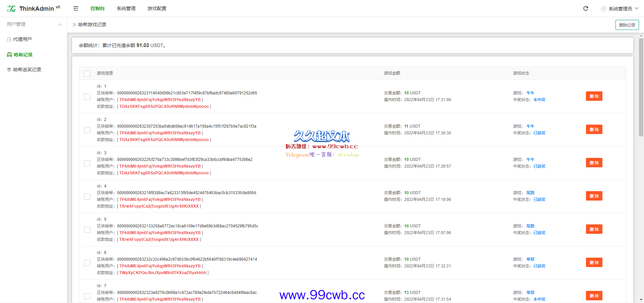Delete record id 6 with the 删除 button
This screenshot has height=303, width=644.
(594, 262)
